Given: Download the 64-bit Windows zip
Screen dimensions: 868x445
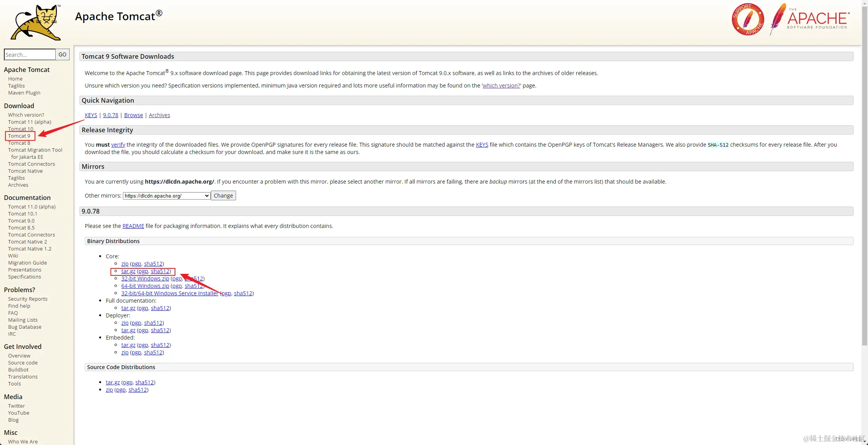Looking at the screenshot, I should click(x=145, y=286).
